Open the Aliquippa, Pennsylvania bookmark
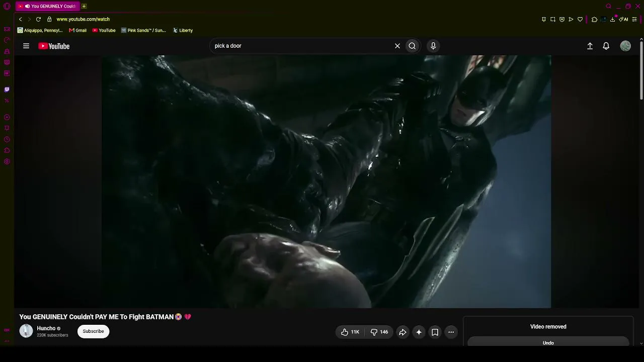Viewport: 644px width, 362px height. click(40, 30)
